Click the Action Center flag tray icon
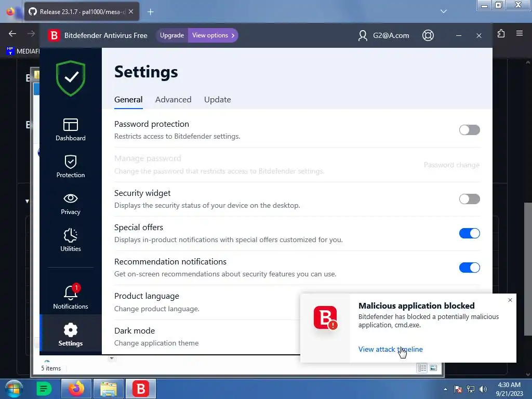The height and width of the screenshot is (399, 532). [458, 389]
